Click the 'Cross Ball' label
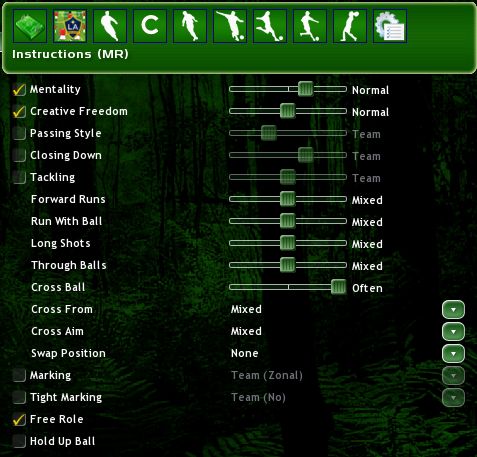The height and width of the screenshot is (457, 477). point(58,287)
